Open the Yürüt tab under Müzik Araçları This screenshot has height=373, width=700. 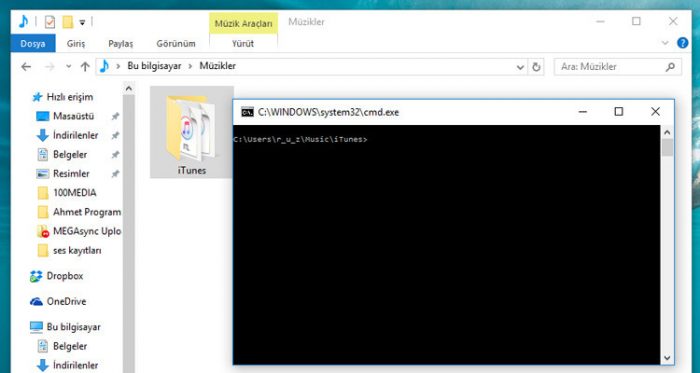243,44
